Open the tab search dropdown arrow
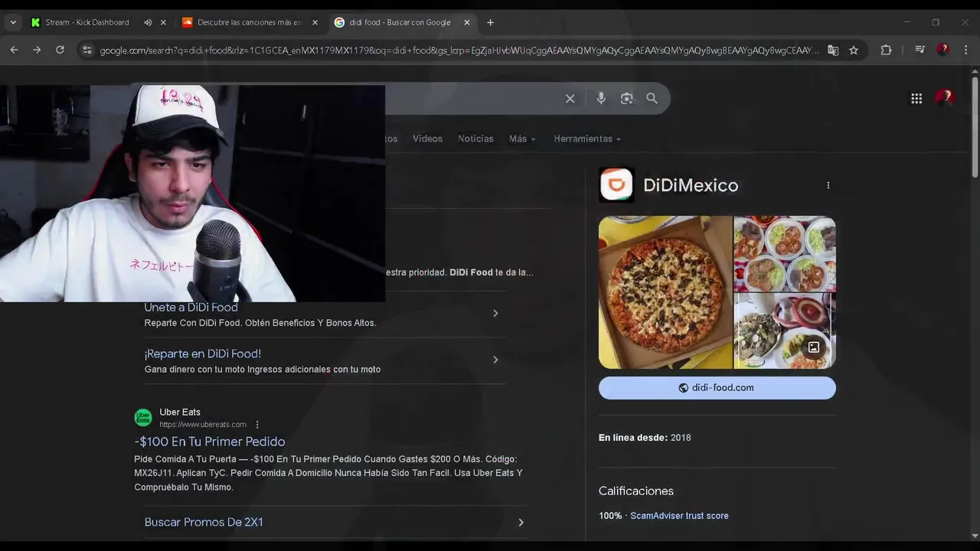This screenshot has height=551, width=980. point(12,22)
